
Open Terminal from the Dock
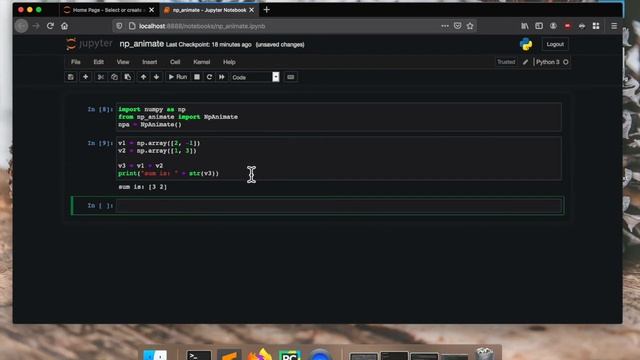pos(199,355)
